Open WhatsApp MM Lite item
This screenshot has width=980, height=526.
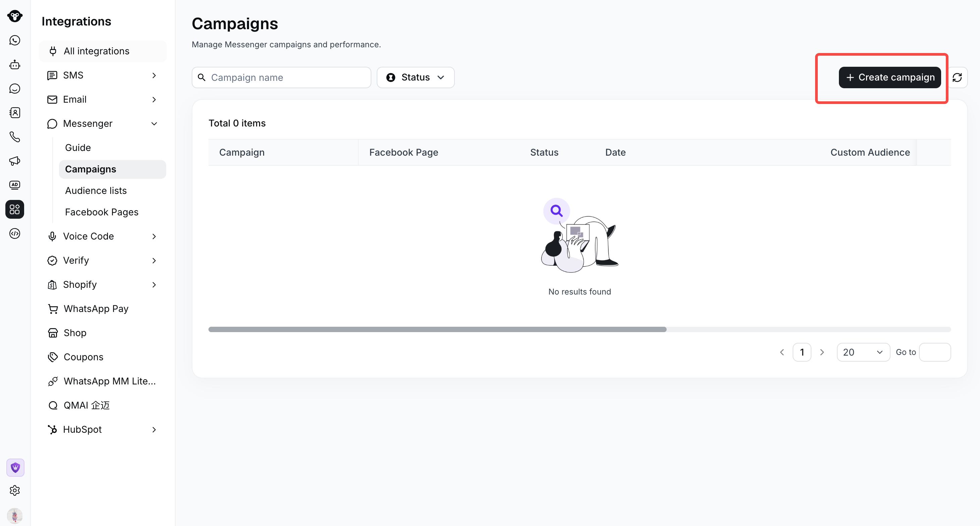click(x=103, y=381)
